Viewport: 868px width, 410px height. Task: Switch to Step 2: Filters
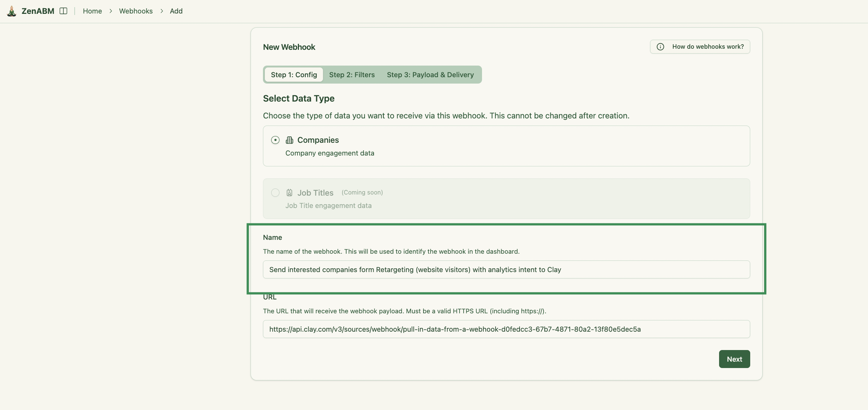[351, 75]
